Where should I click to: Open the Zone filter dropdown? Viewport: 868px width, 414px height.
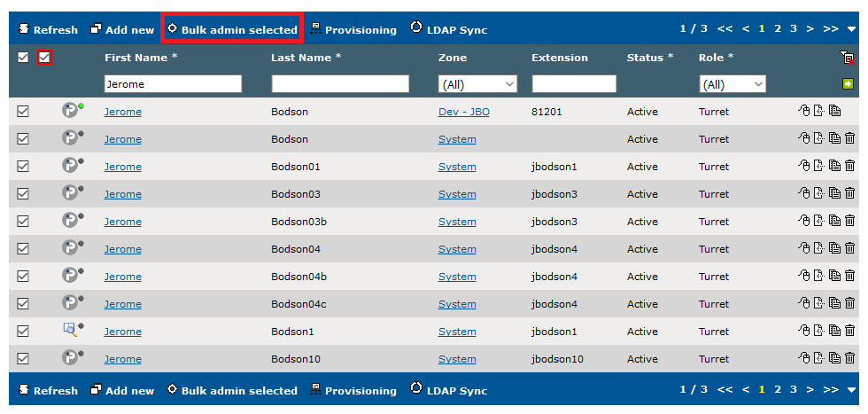477,84
